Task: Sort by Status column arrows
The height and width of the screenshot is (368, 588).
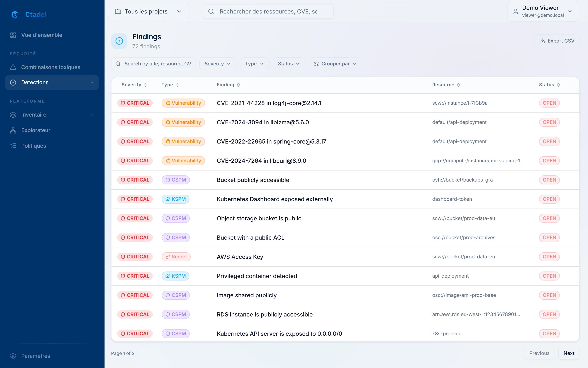Action: click(559, 85)
